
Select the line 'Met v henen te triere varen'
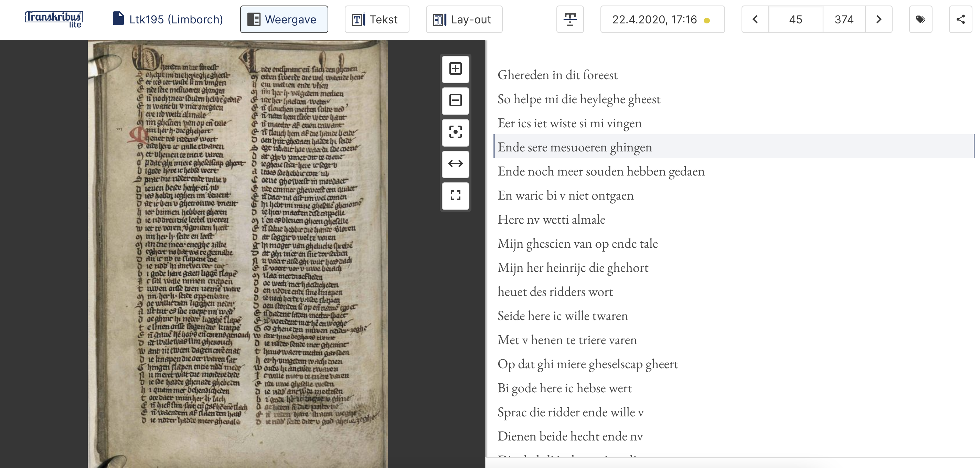coord(567,340)
